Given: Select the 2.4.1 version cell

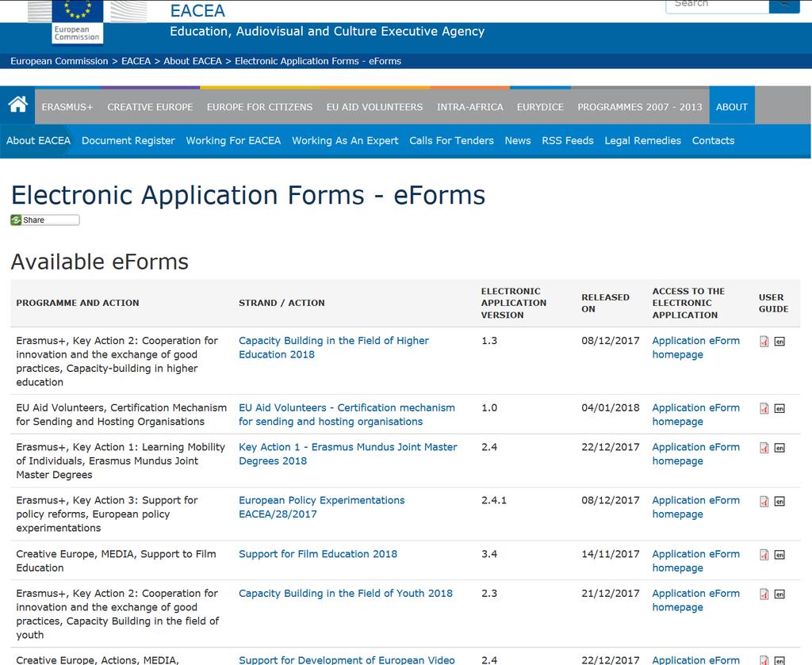Looking at the screenshot, I should (494, 500).
